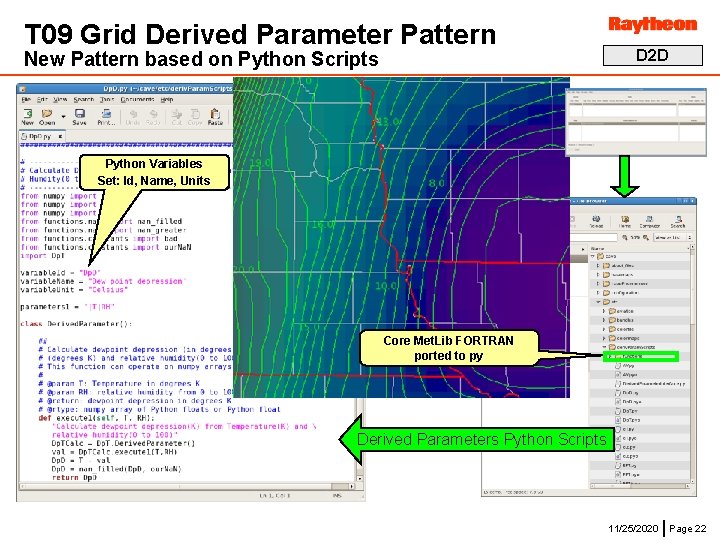The height and width of the screenshot is (540, 720).
Task: Select the colormaps folder icon
Action: click(x=612, y=338)
